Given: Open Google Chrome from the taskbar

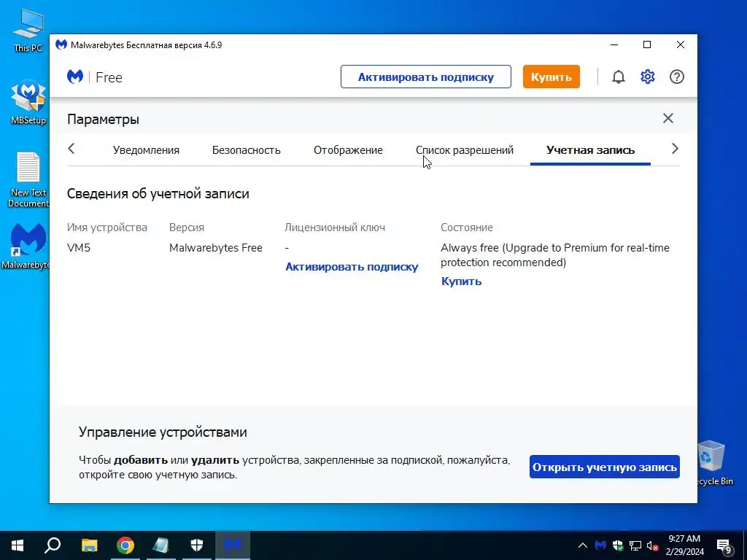Looking at the screenshot, I should pos(125,545).
